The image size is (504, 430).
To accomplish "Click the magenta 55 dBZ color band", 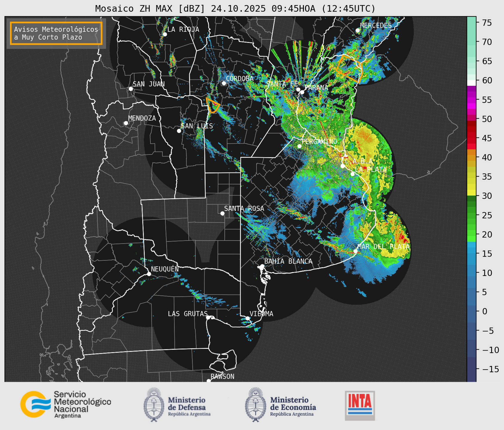I will point(471,100).
